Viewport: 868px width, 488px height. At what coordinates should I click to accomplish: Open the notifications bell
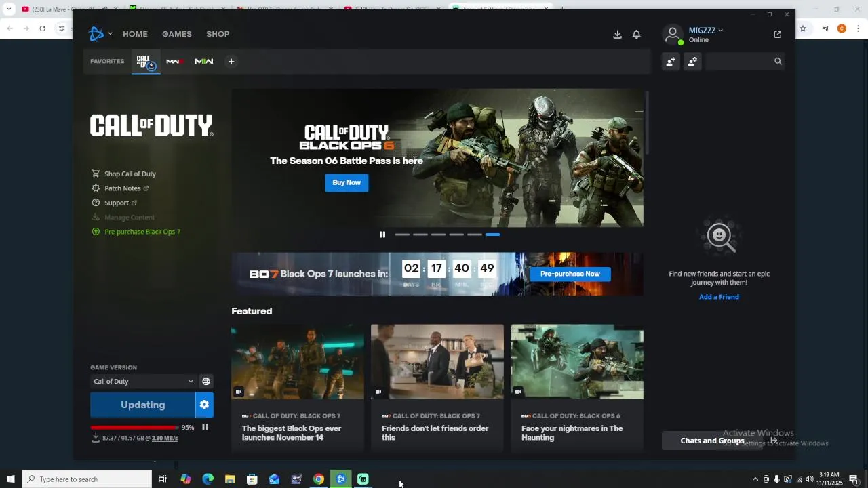(637, 35)
